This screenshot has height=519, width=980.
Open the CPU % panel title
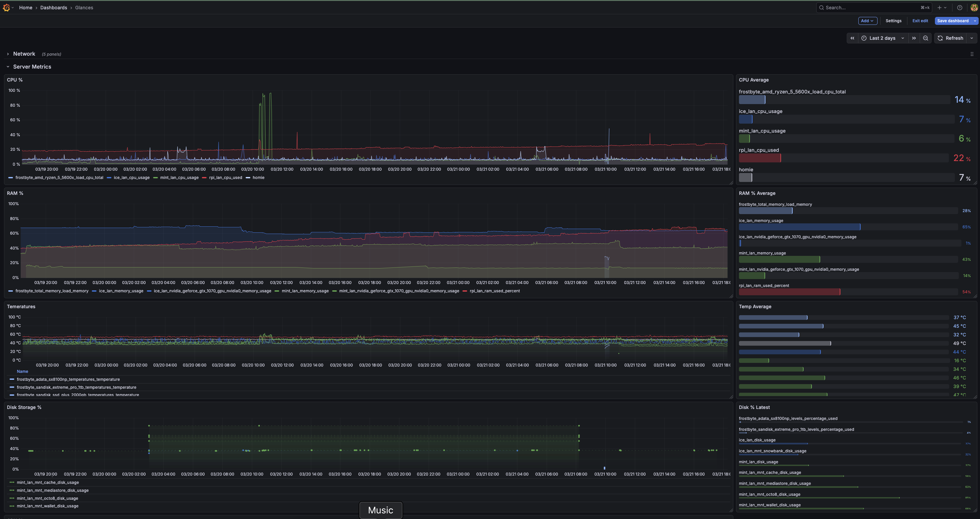pyautogui.click(x=15, y=80)
